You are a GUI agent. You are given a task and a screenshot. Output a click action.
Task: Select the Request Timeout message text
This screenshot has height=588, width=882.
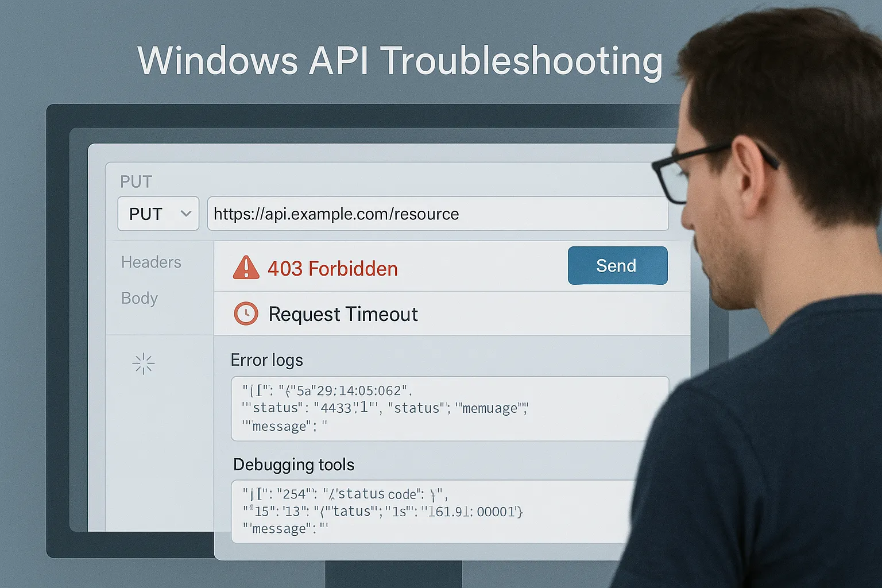343,315
